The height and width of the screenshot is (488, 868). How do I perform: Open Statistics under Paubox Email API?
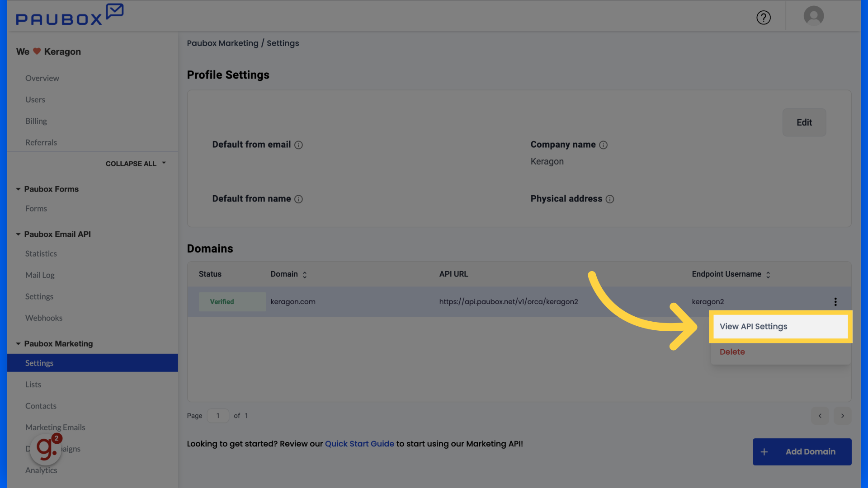[x=41, y=254]
